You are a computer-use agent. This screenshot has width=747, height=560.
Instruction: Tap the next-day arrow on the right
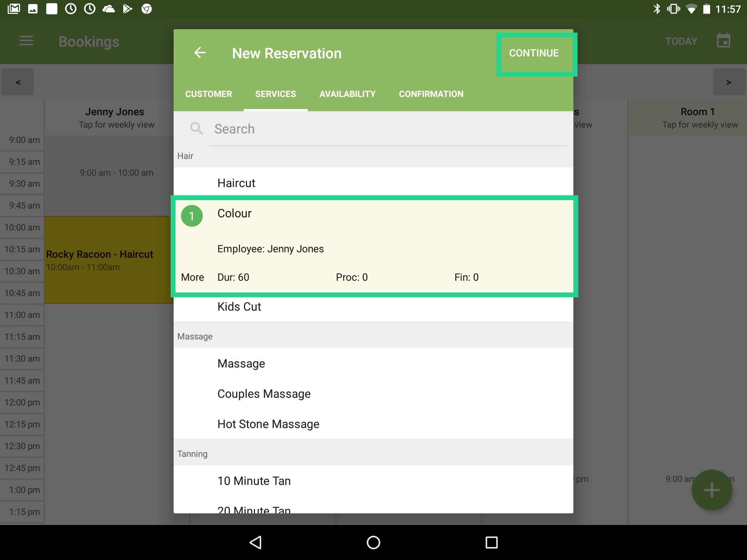pyautogui.click(x=729, y=82)
